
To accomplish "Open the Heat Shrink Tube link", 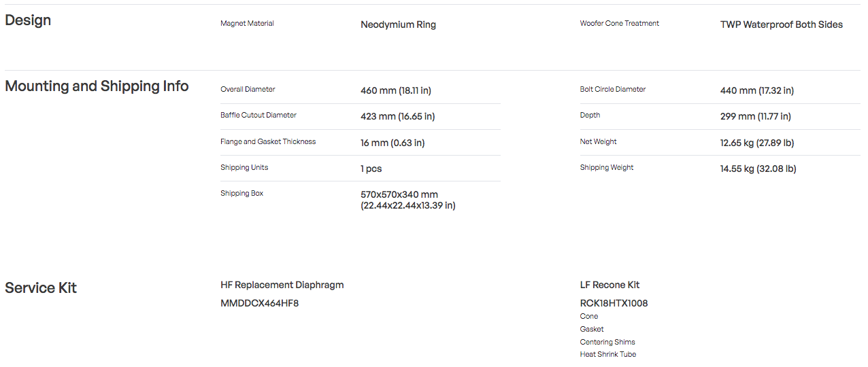I will point(608,354).
